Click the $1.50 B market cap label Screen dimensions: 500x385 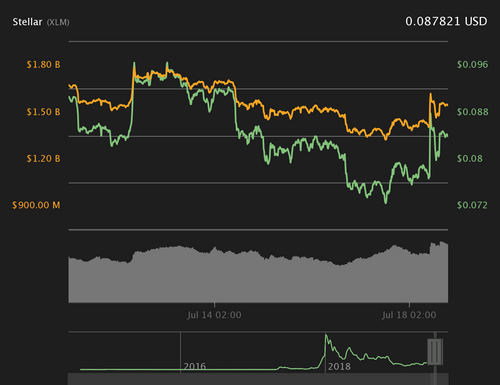coord(43,112)
